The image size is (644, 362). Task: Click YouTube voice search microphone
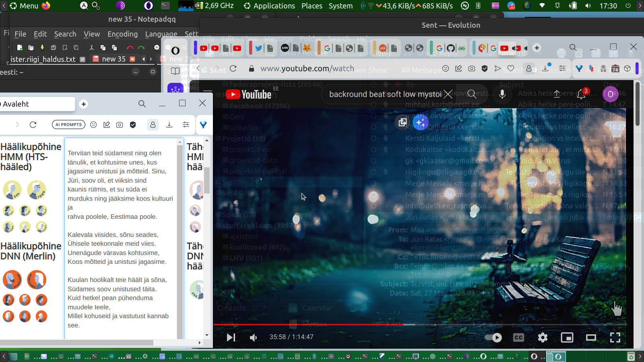[502, 94]
